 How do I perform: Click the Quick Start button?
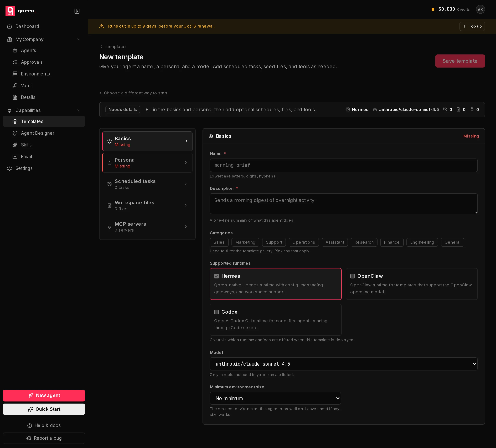point(44,409)
